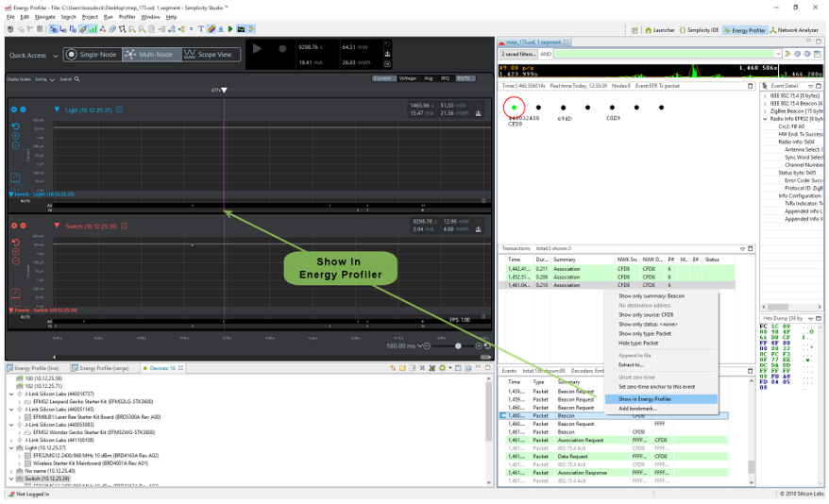This screenshot has width=829, height=504.
Task: Click the zoom-in plus by the time slider
Action: point(479,346)
